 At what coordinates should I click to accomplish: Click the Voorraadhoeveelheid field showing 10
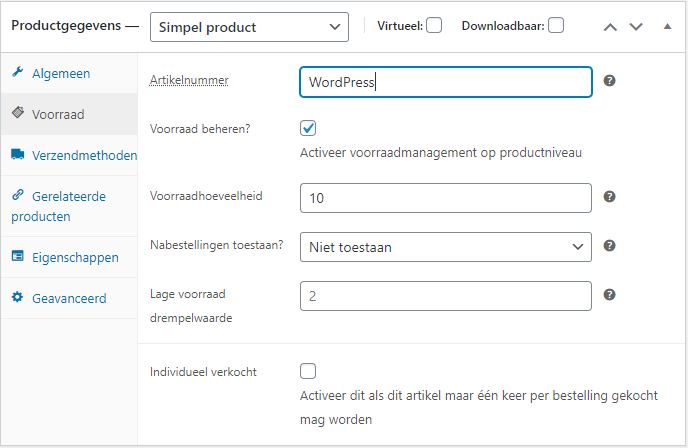coord(446,198)
